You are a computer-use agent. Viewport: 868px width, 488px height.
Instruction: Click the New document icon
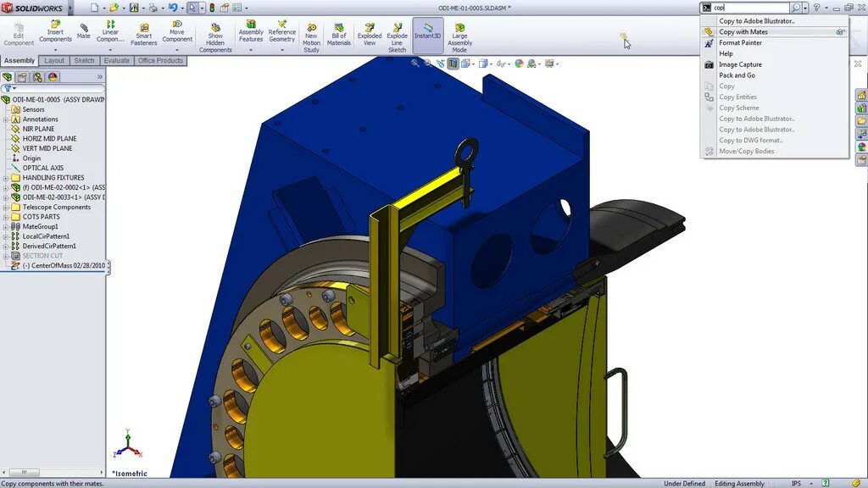[94, 8]
